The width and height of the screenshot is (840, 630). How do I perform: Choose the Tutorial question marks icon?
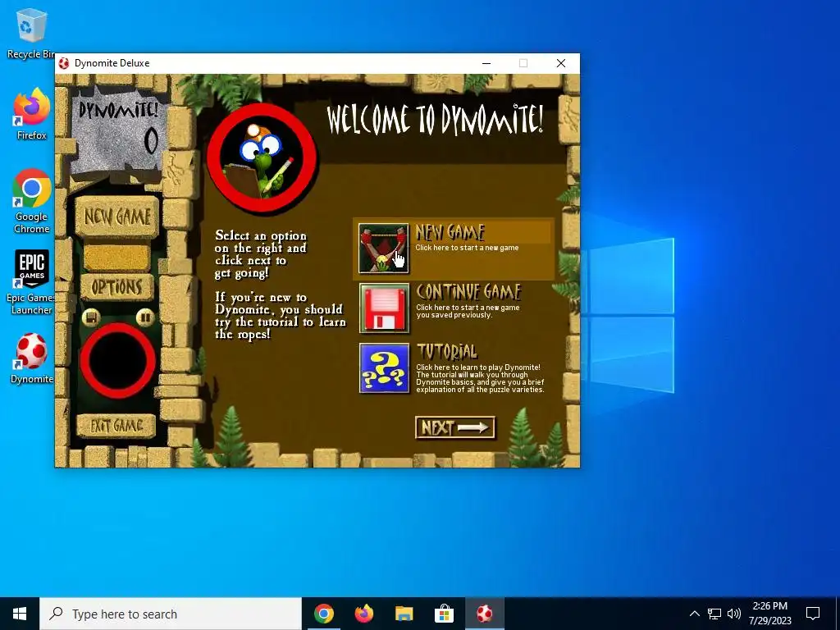pos(384,368)
